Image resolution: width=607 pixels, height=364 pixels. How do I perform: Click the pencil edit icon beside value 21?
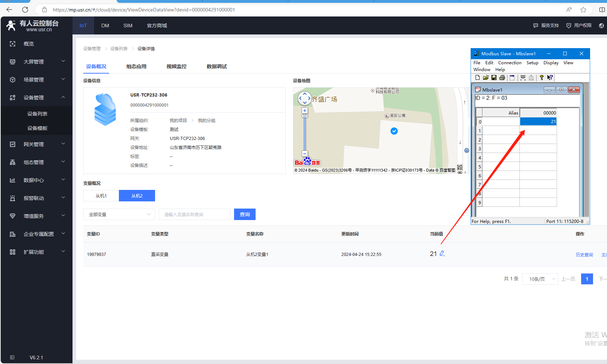[x=442, y=253]
